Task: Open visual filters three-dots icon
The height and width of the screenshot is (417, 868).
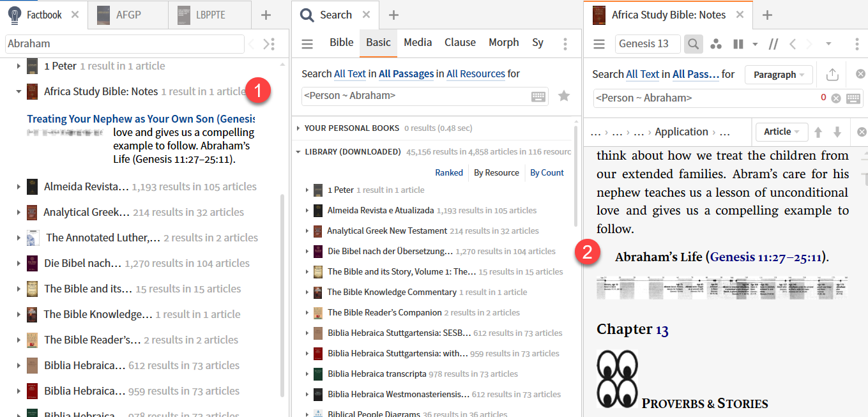Action: (716, 44)
